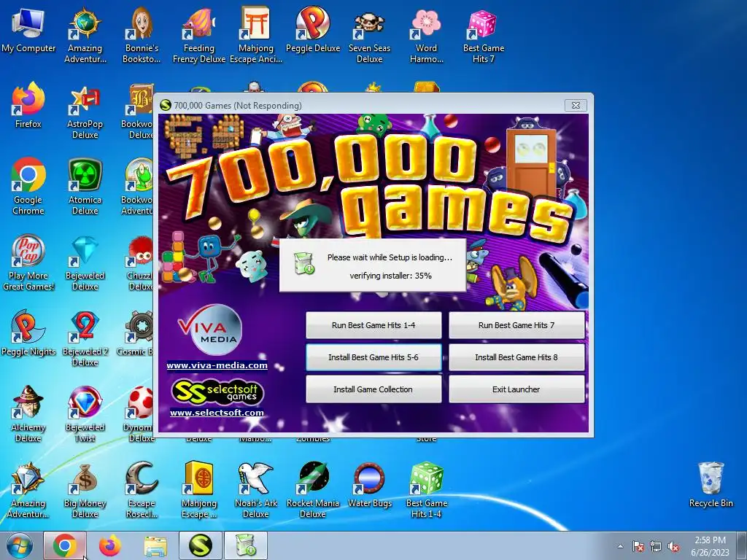Choose Install Best Game Hits 5-6
Screen dimensions: 747x560
373,357
